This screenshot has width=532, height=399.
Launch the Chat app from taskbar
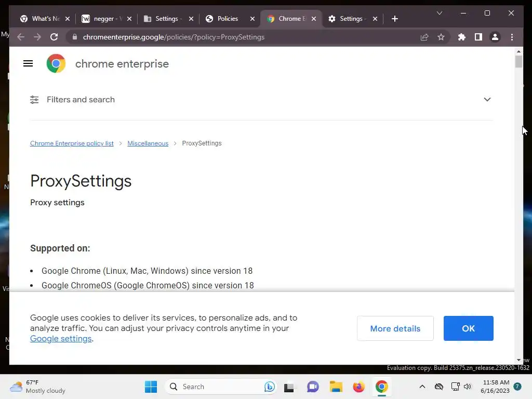coord(313,387)
